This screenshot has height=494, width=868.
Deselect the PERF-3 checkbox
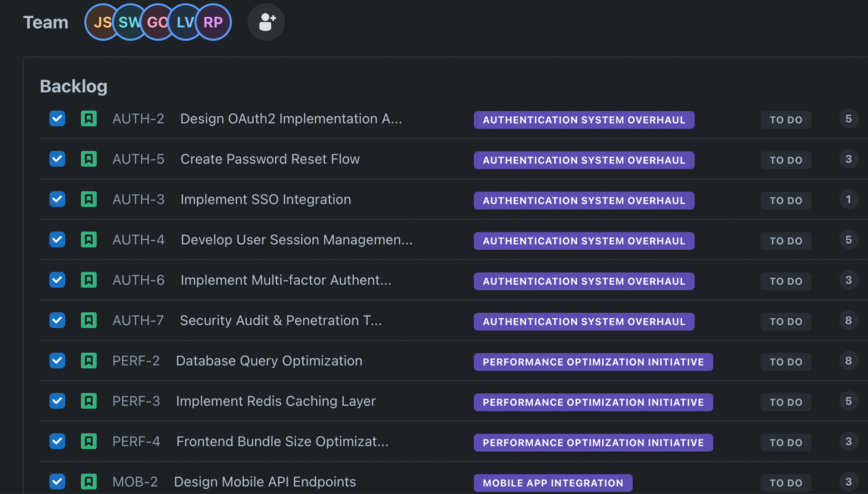pyautogui.click(x=57, y=401)
